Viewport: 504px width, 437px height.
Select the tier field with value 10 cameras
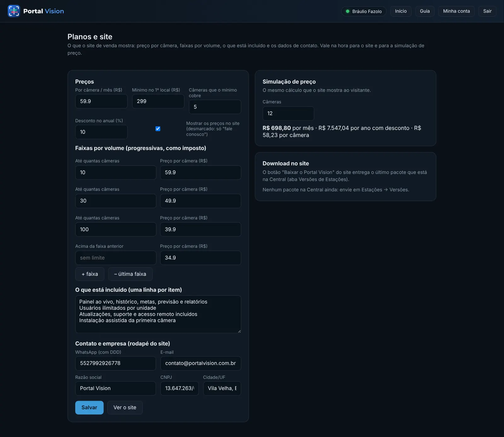click(x=116, y=172)
